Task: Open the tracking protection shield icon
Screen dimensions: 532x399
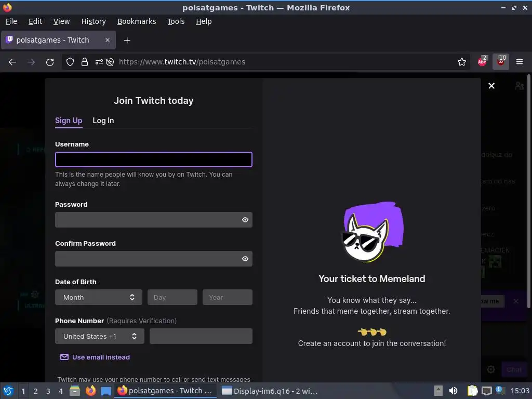Action: [70, 62]
